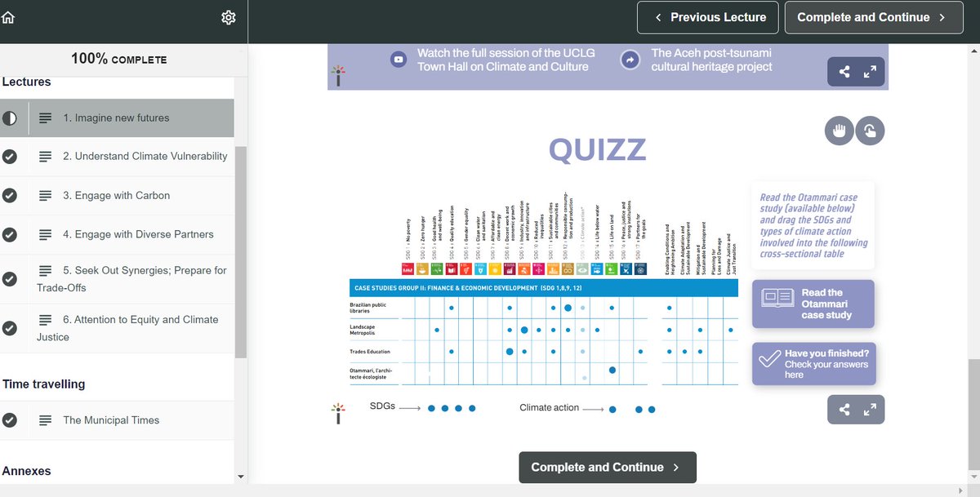Click the SDG 17 Partners for the goals icon
980x497 pixels.
[641, 268]
